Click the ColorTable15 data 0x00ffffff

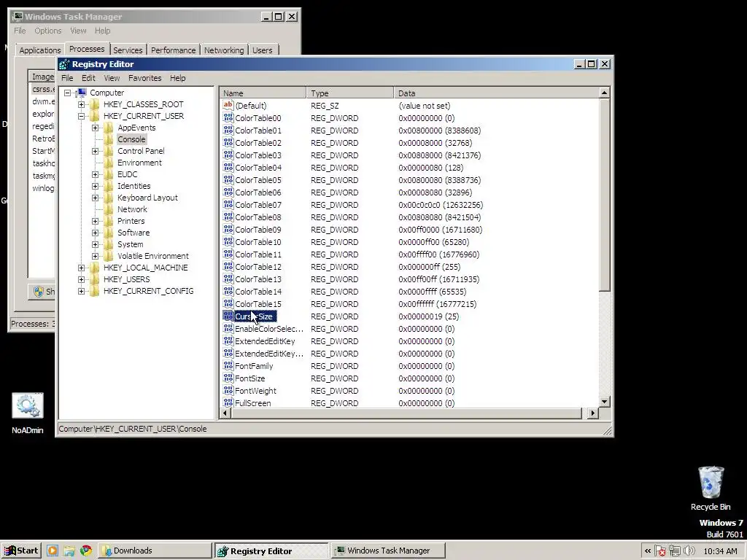pos(438,304)
